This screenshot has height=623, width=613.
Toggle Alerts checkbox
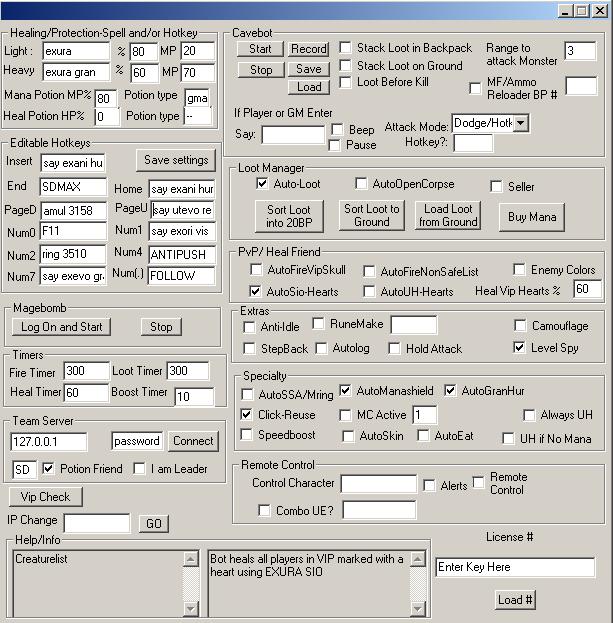coord(429,485)
